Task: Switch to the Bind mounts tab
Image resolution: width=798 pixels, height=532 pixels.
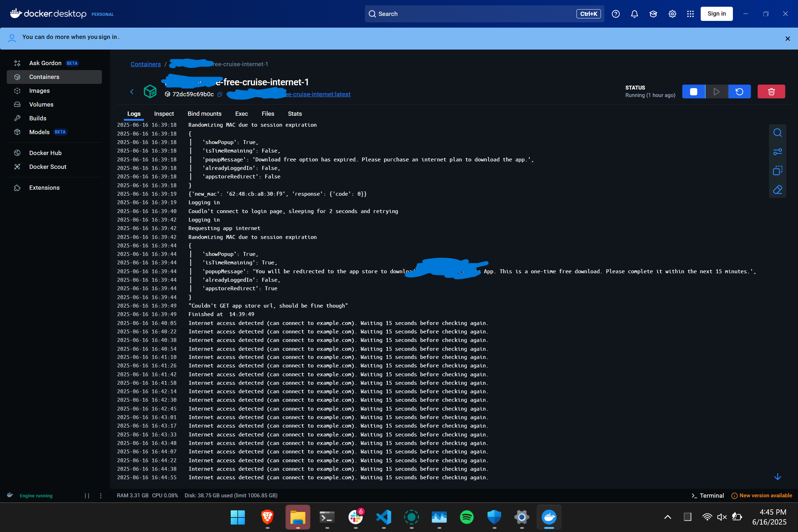Action: pos(205,114)
